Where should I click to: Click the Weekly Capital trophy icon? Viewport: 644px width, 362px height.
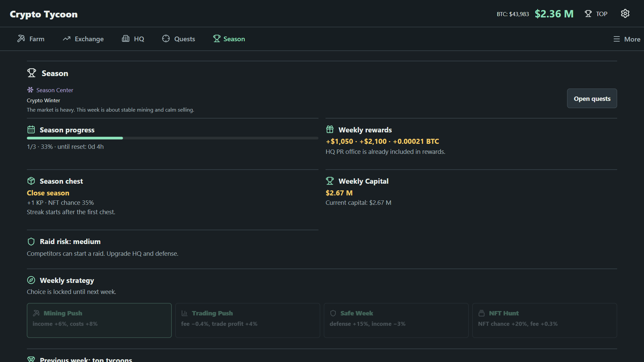coord(330,181)
